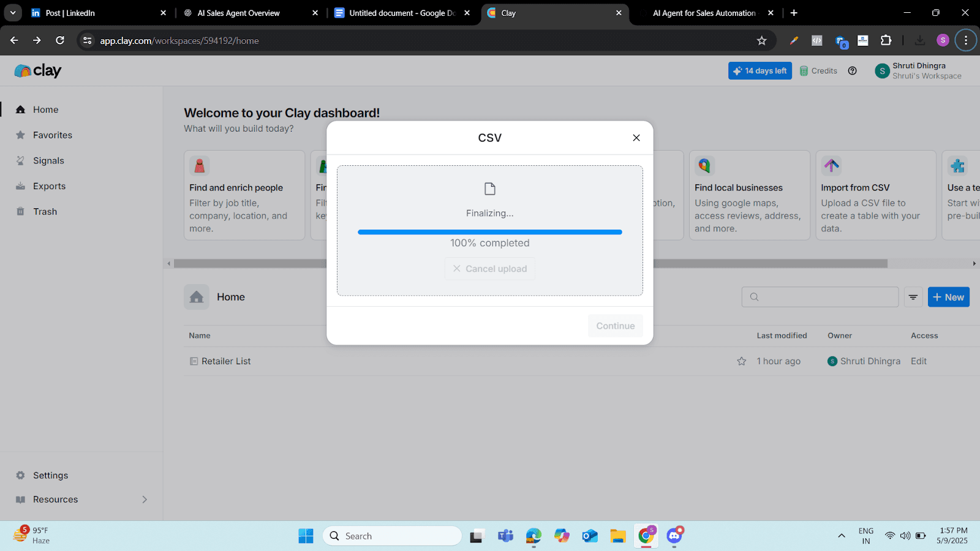Click the Clay logo in the header

pos(38,71)
